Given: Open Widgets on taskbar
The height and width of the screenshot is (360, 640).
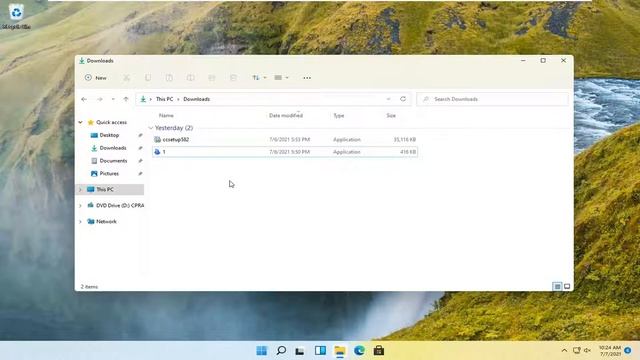Looking at the screenshot, I should (320, 351).
